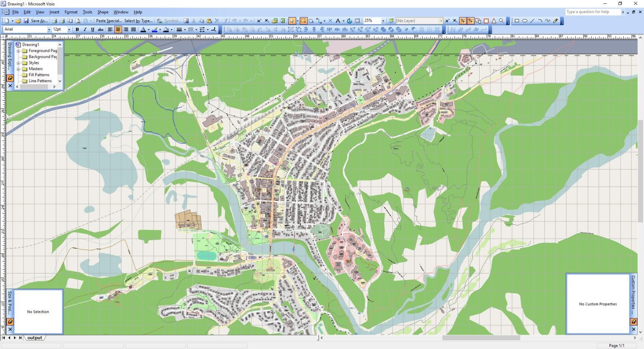
Task: Click the Freeform drawing tool icon
Action: (547, 20)
